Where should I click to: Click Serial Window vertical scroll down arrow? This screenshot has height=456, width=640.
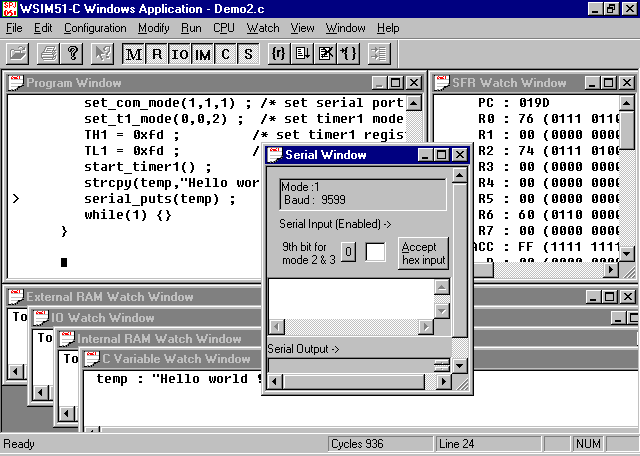pyautogui.click(x=460, y=365)
